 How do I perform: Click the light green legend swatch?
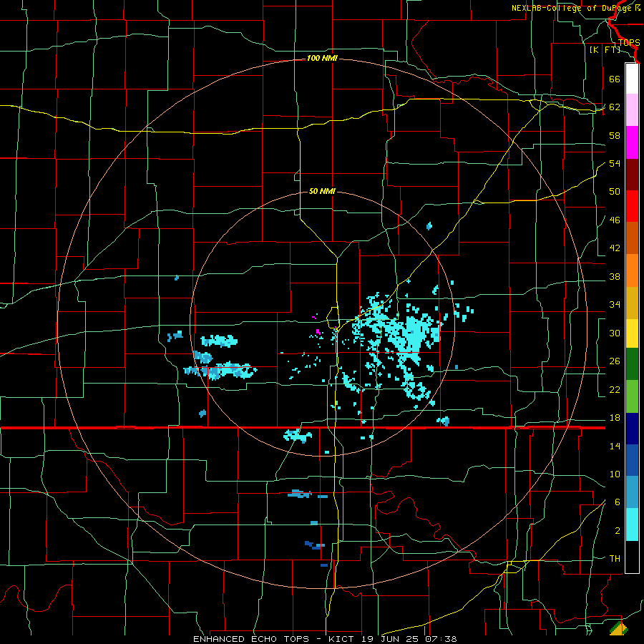pos(632,396)
